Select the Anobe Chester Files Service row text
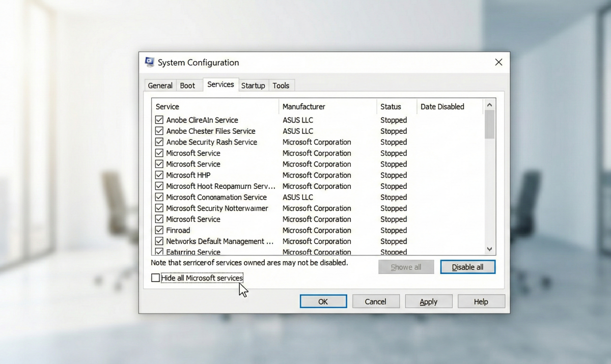Image resolution: width=611 pixels, height=364 pixels. (x=211, y=131)
